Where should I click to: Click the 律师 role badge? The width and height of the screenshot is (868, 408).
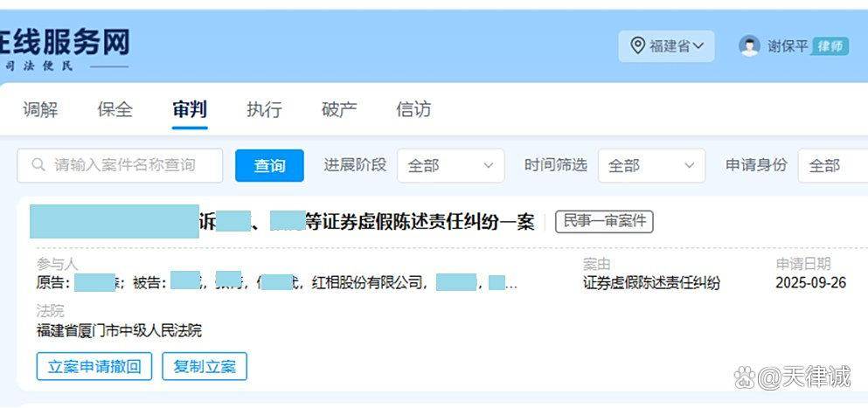[830, 46]
